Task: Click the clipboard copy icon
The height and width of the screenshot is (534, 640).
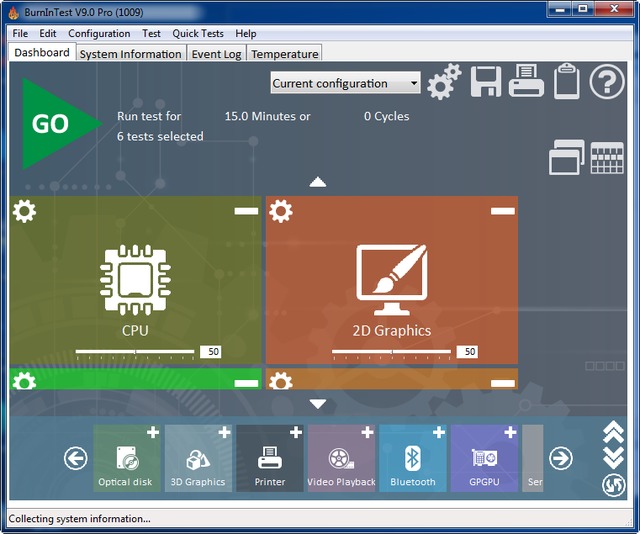Action: pos(566,82)
